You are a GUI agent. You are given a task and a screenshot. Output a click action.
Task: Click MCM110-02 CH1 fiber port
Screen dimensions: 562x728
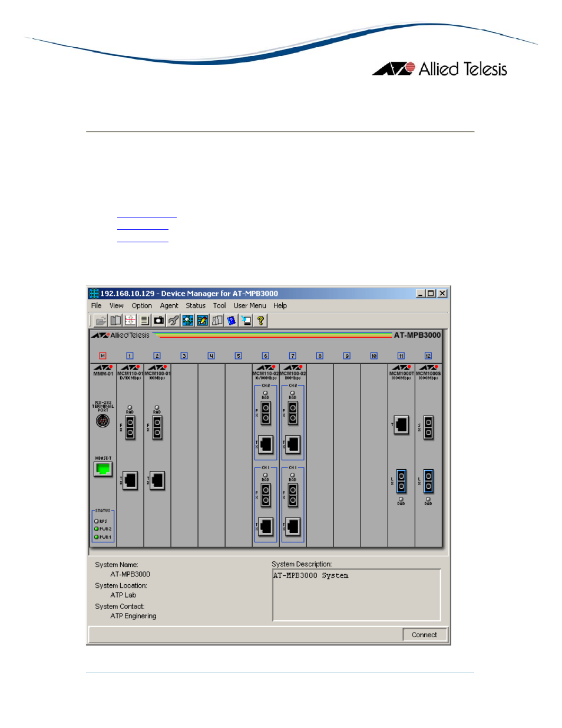pyautogui.click(x=266, y=495)
